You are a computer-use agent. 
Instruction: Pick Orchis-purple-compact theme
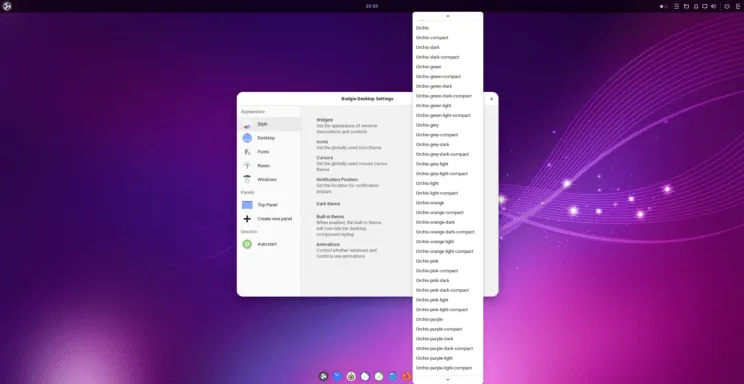(x=448, y=329)
